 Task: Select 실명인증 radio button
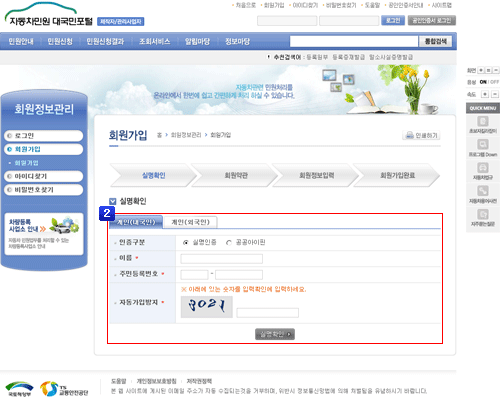[186, 243]
